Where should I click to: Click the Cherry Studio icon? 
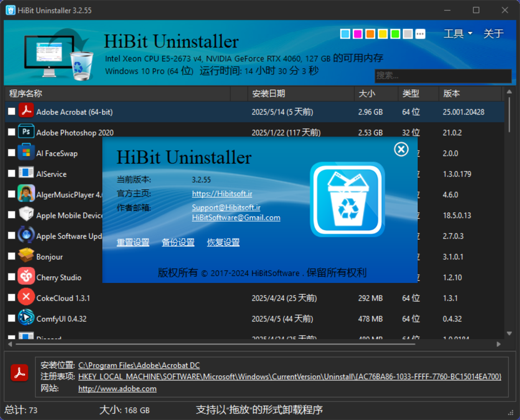[26, 277]
